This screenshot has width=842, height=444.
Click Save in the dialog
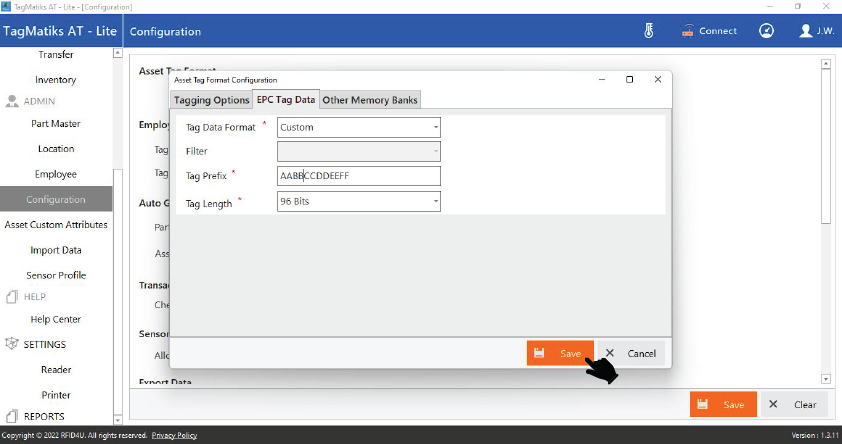[x=561, y=353]
